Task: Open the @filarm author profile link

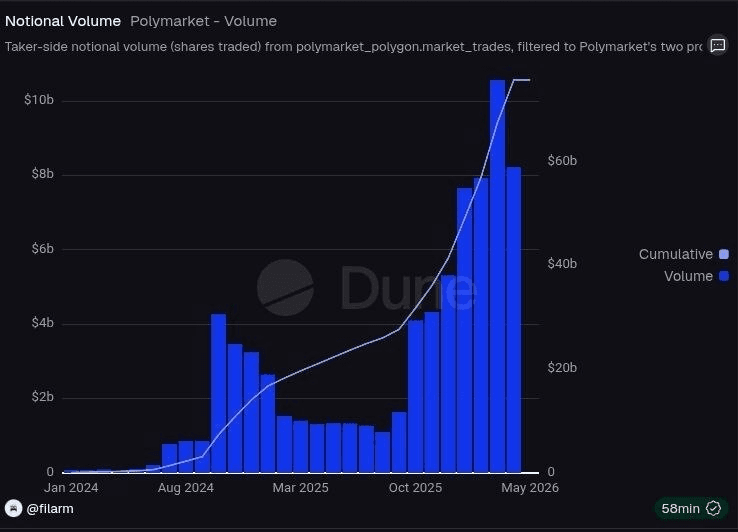Action: click(x=50, y=508)
